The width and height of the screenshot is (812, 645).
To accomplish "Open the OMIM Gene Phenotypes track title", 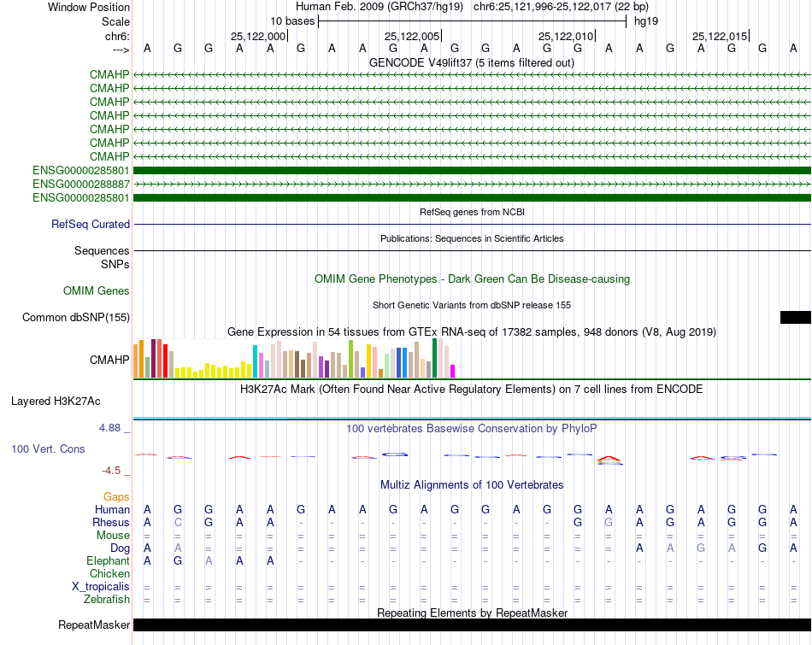I will 472,279.
